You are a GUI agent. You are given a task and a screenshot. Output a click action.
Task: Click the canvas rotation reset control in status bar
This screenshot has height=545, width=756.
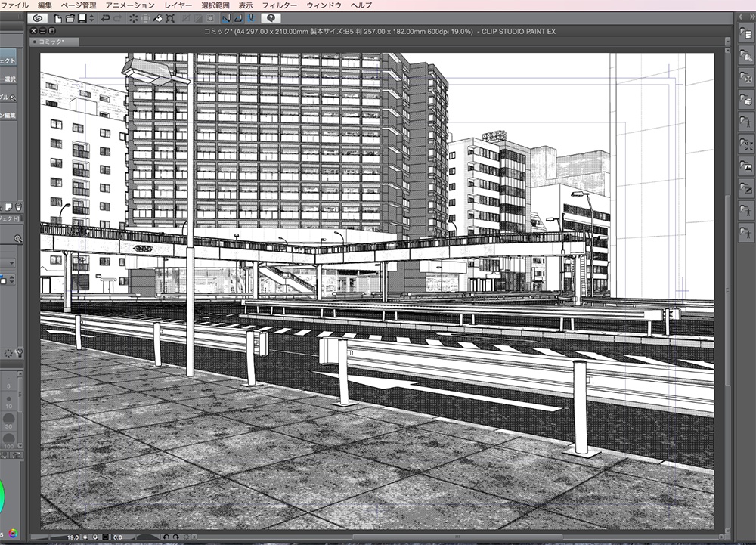point(187,537)
